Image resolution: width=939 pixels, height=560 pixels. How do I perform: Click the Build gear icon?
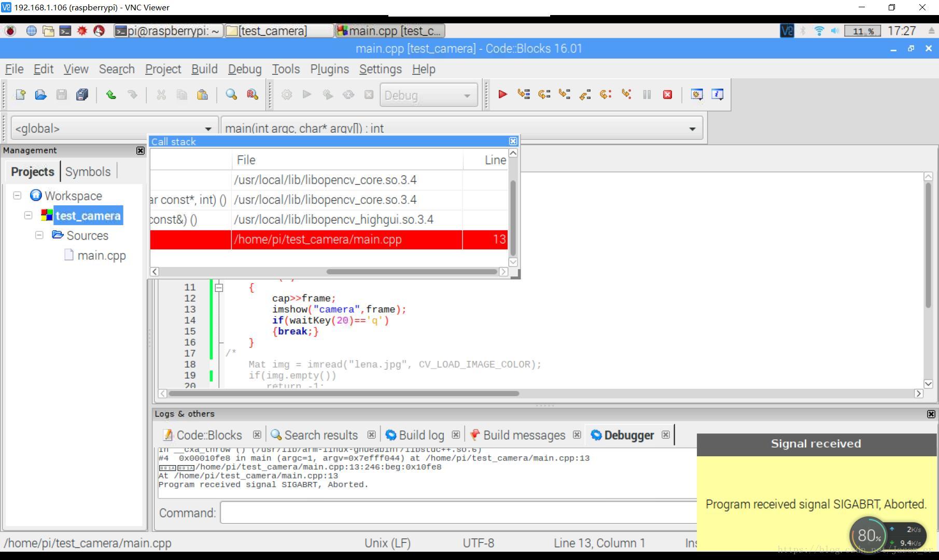pos(287,94)
